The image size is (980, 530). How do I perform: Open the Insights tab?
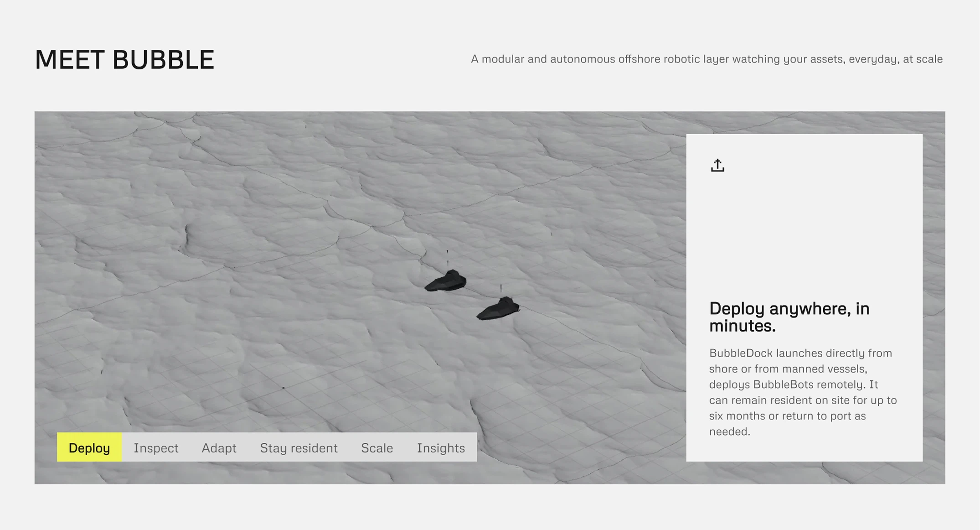point(441,447)
